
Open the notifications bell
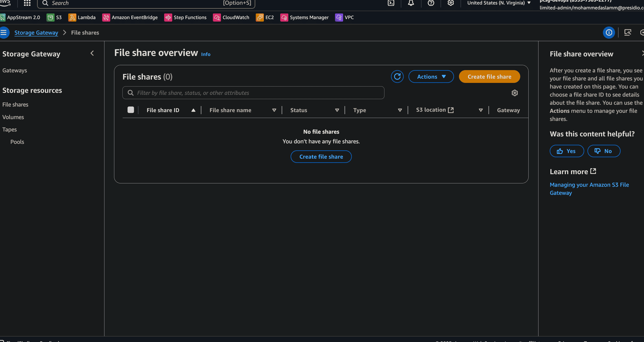click(x=411, y=3)
